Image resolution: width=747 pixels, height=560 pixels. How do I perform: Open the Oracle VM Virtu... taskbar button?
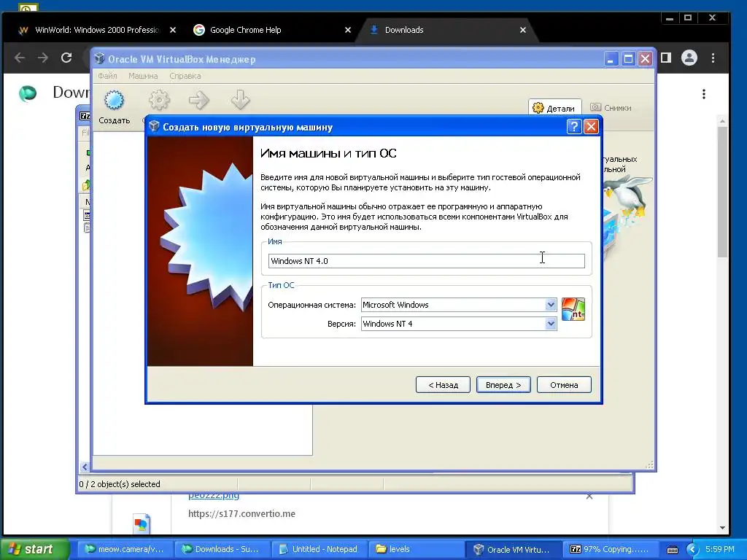pos(513,549)
